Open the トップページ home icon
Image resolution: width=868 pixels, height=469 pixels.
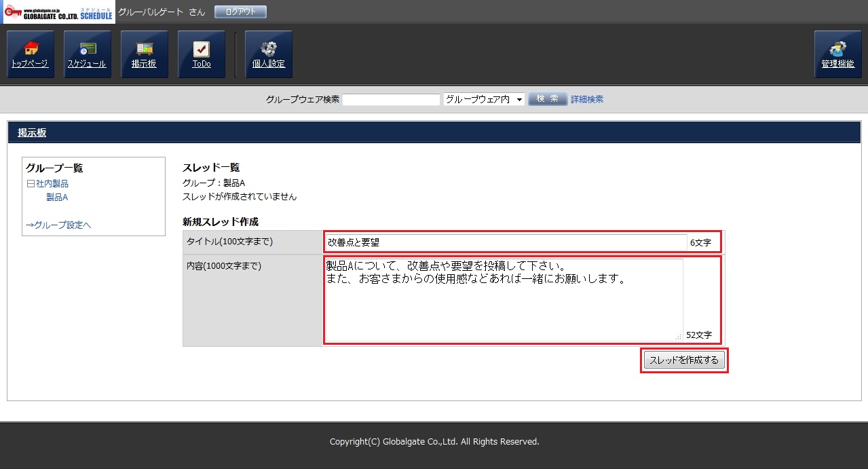[x=30, y=54]
